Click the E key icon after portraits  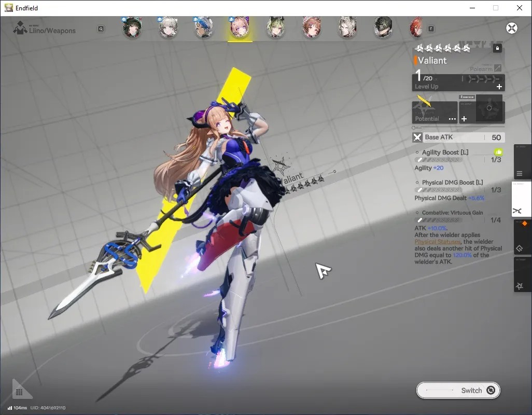coord(431,29)
